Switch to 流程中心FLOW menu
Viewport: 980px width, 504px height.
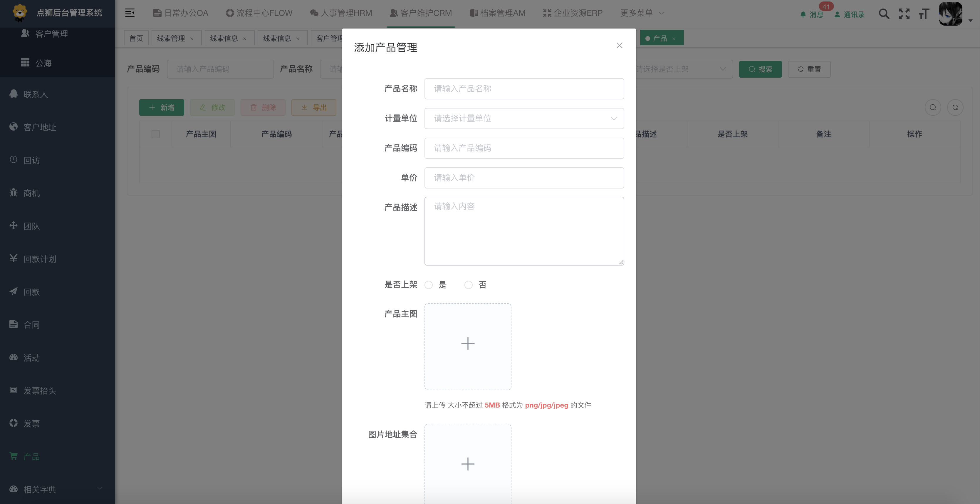pyautogui.click(x=259, y=13)
